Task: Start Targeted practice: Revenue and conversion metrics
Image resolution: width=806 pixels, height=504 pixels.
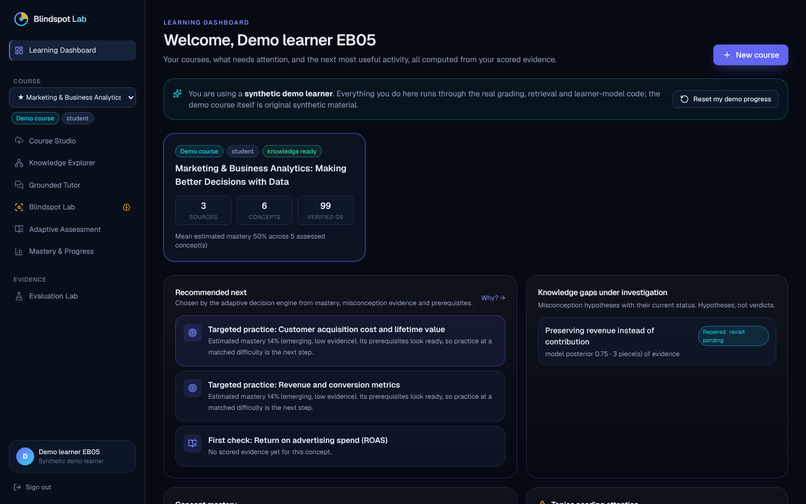Action: (340, 396)
